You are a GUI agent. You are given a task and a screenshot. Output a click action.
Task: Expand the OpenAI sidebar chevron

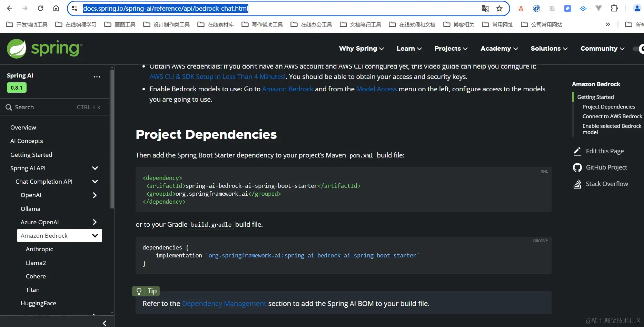point(95,195)
